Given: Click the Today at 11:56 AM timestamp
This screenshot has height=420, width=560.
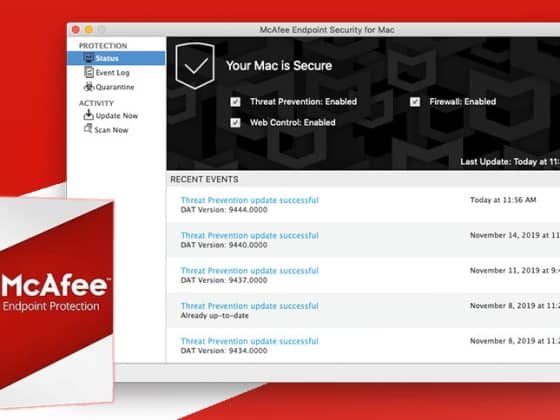Looking at the screenshot, I should [x=503, y=200].
